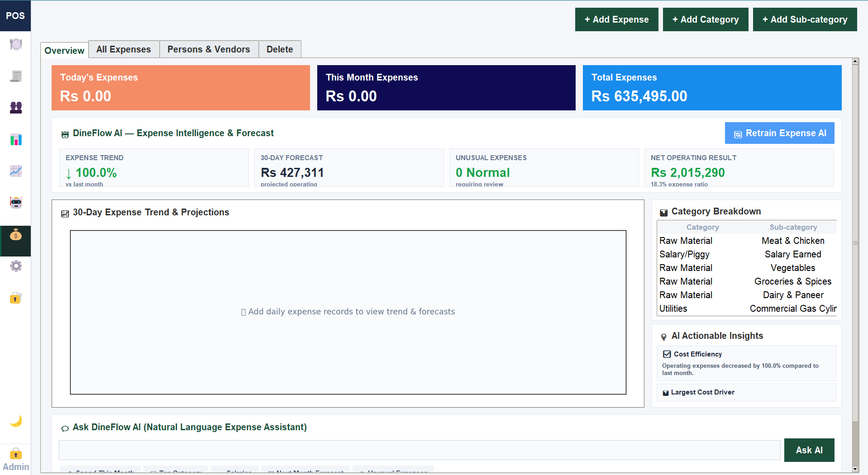The width and height of the screenshot is (868, 475).
Task: Click the dining plate sidebar icon
Action: [x=16, y=44]
